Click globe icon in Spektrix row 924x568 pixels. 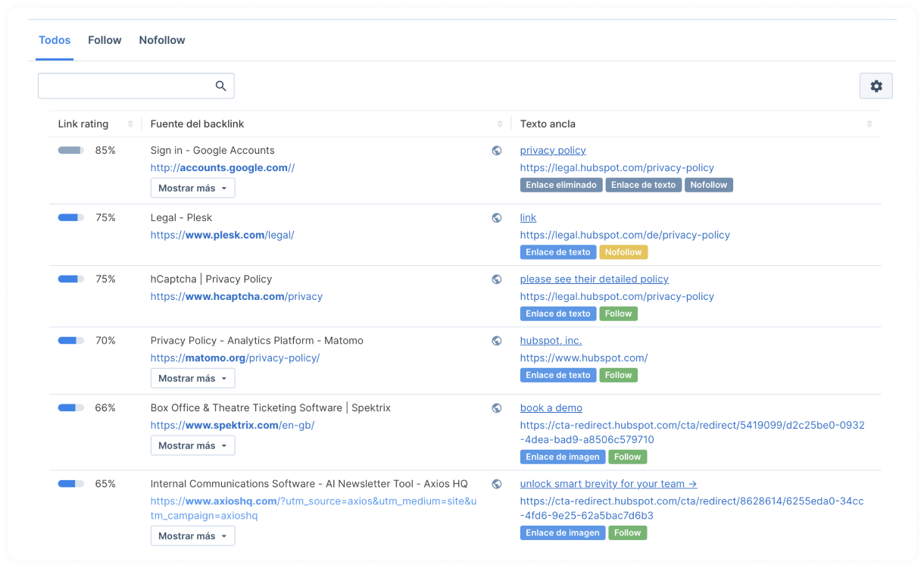click(497, 408)
